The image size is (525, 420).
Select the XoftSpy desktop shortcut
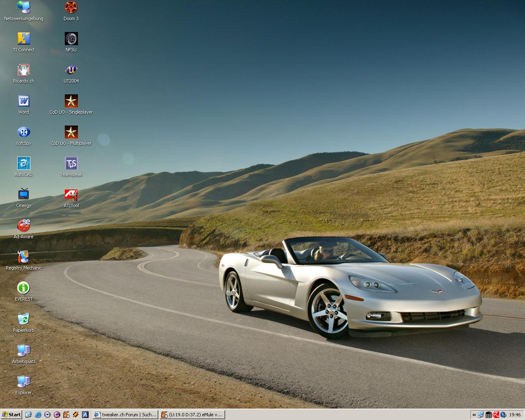(23, 132)
